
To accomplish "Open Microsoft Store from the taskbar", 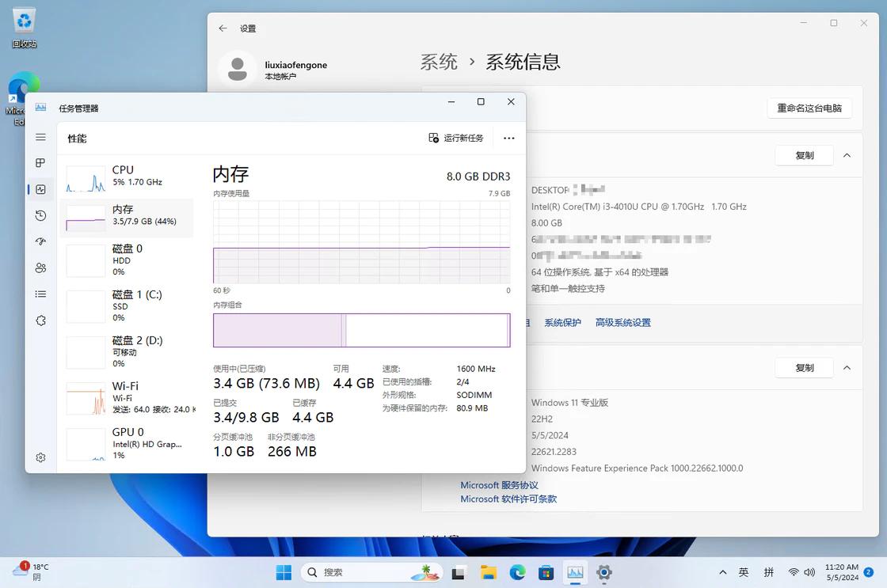I will coord(545,572).
